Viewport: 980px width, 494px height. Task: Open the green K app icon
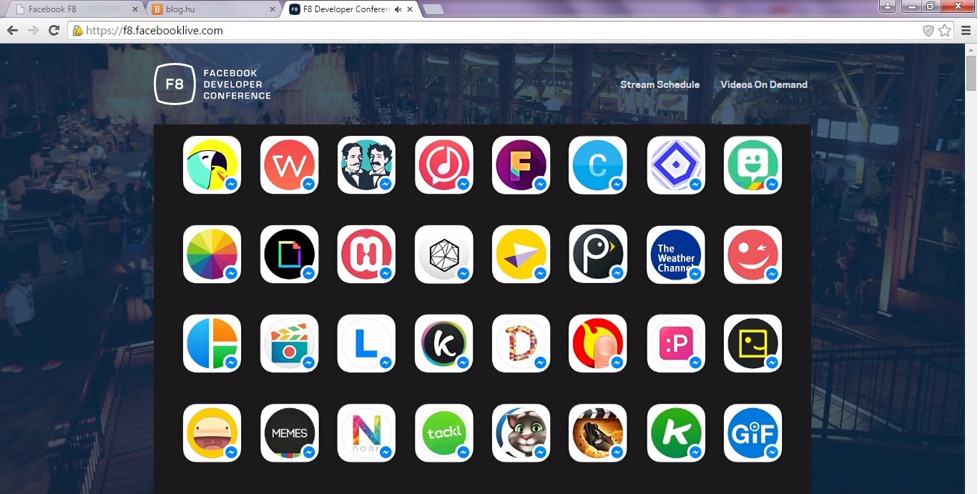tap(676, 433)
